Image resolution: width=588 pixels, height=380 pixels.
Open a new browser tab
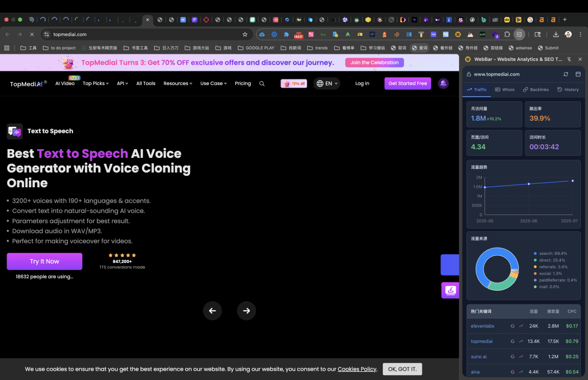(565, 20)
